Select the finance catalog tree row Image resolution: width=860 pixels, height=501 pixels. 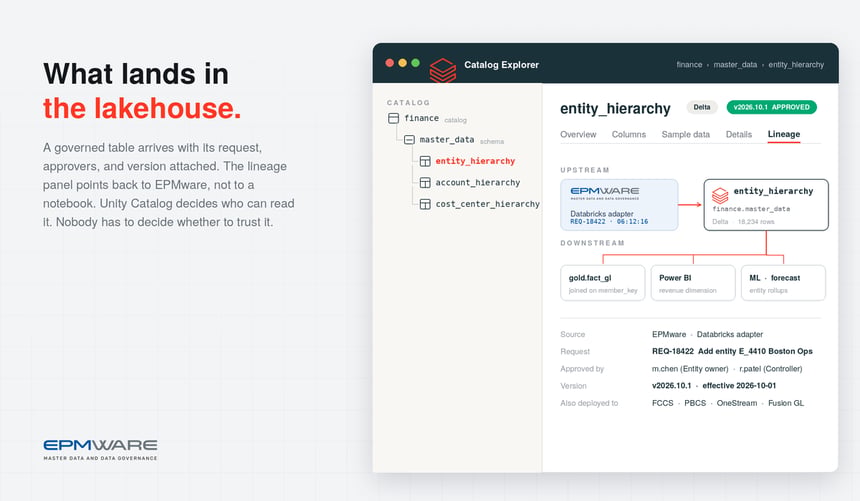pyautogui.click(x=427, y=118)
